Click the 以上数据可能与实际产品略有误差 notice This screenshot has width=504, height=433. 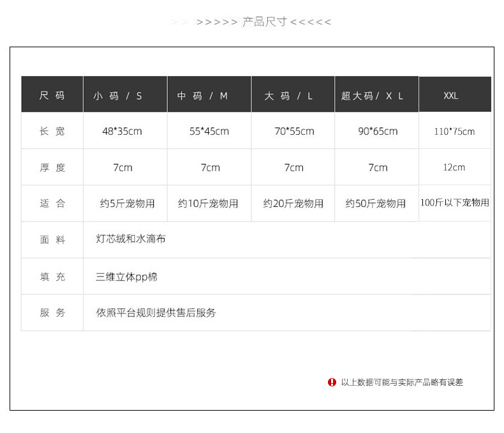coord(402,382)
